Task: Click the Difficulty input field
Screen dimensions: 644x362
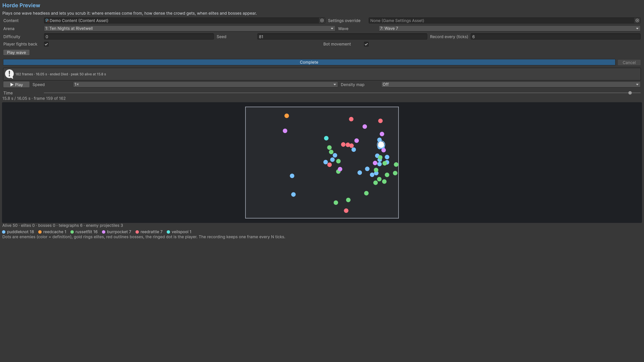Action: [129, 37]
